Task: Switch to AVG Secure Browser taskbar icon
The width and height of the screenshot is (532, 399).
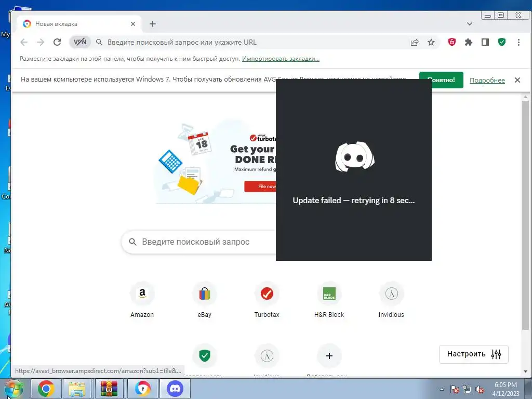Action: [x=142, y=389]
